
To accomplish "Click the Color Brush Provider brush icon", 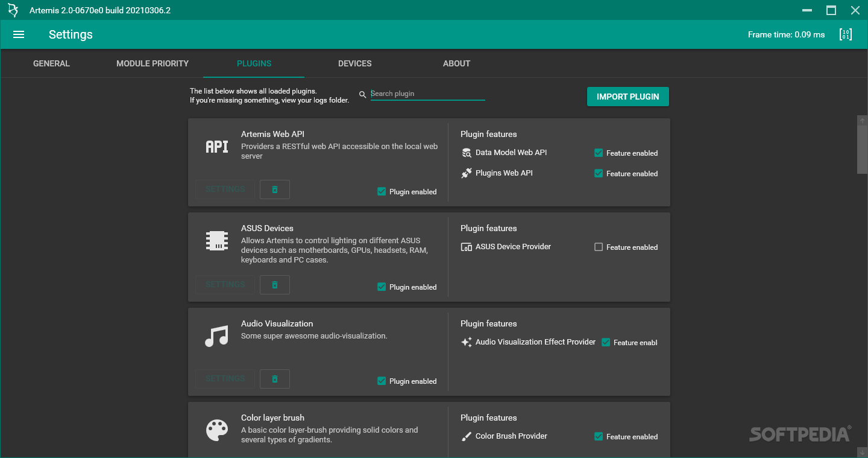I will [467, 436].
